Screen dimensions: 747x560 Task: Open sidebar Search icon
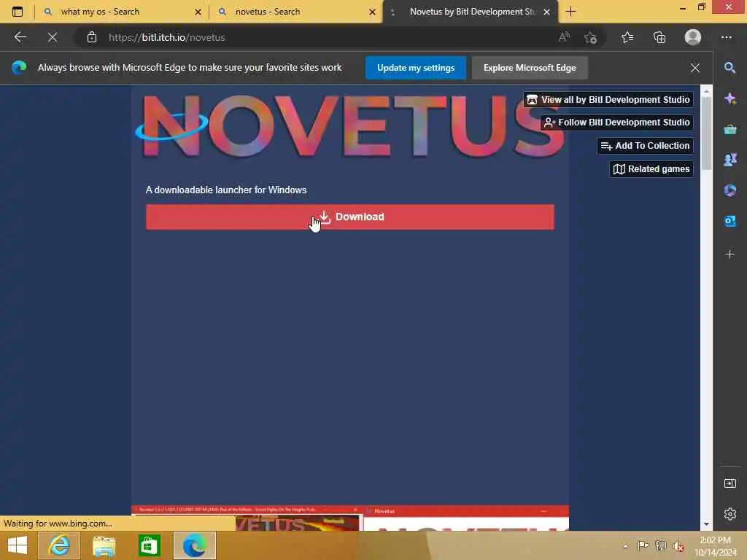(729, 68)
